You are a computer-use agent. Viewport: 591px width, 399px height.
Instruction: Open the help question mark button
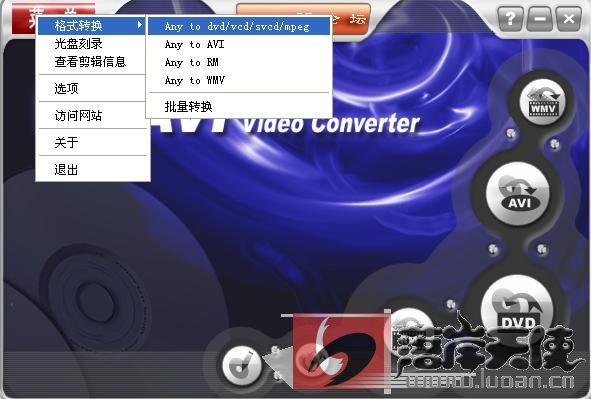tap(510, 18)
